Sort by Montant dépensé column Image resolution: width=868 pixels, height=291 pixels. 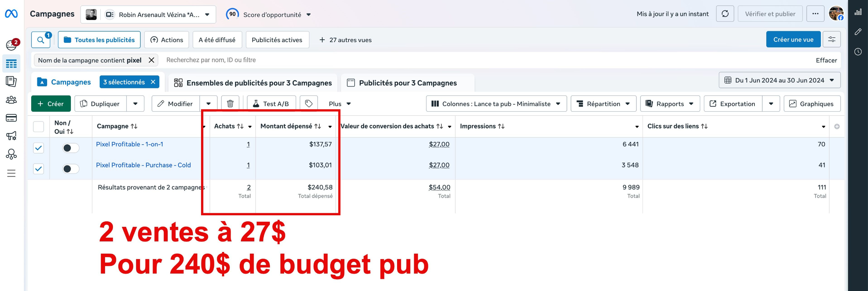tap(291, 126)
